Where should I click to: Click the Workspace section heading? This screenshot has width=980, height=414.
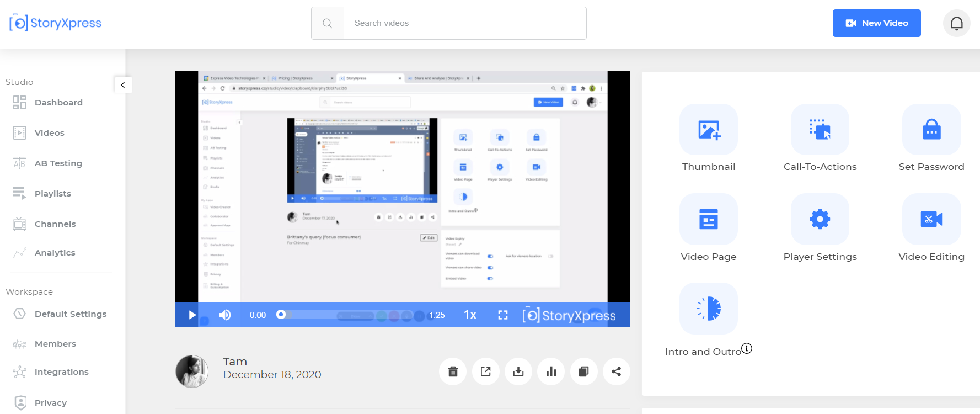tap(29, 292)
